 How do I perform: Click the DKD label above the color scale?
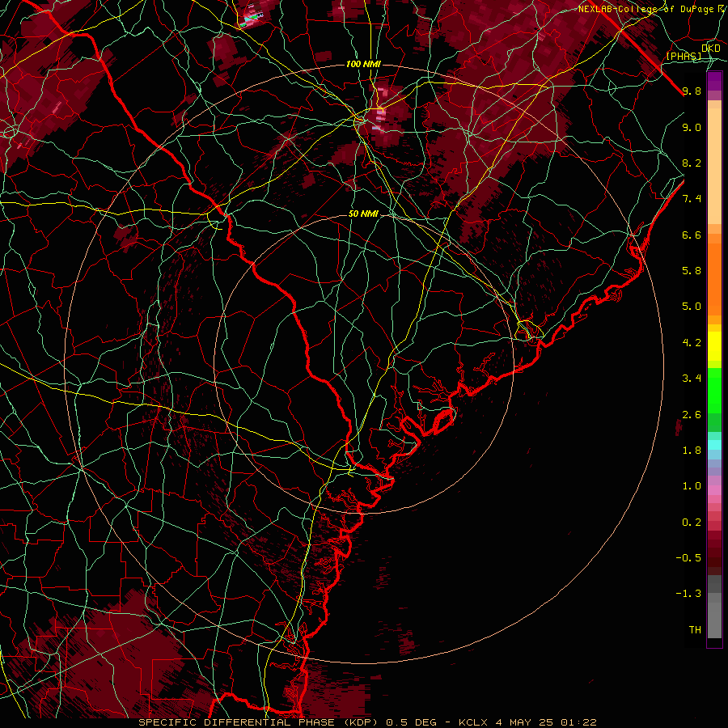point(711,49)
